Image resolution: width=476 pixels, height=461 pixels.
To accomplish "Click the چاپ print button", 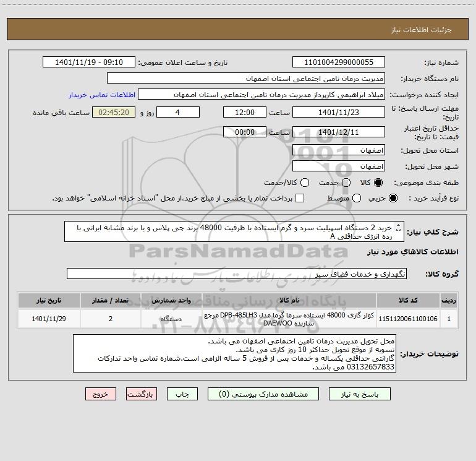I will point(182,394).
